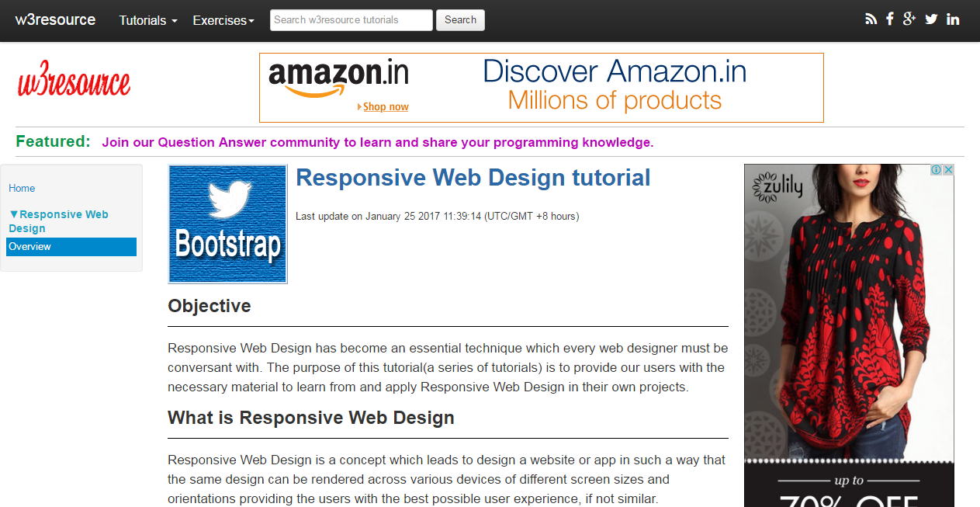The image size is (980, 507).
Task: Open the Home sidebar link
Action: click(22, 188)
